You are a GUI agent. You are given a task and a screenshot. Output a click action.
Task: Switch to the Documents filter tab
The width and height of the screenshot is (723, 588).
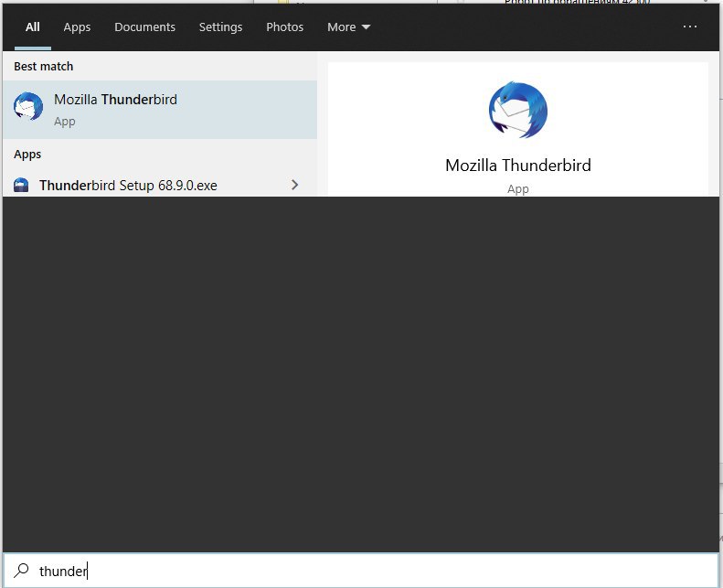[144, 27]
